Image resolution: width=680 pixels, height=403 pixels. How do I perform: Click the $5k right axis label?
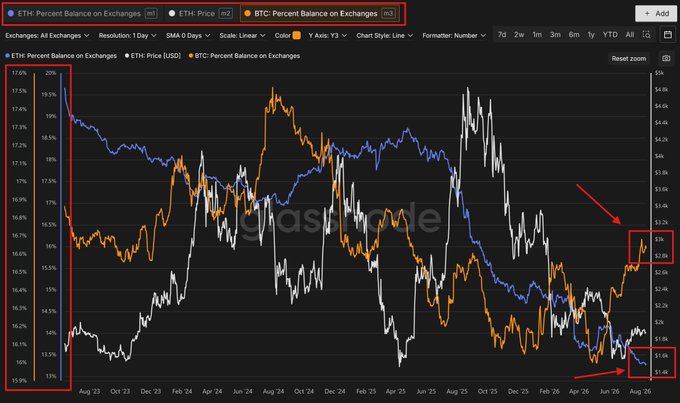[659, 73]
